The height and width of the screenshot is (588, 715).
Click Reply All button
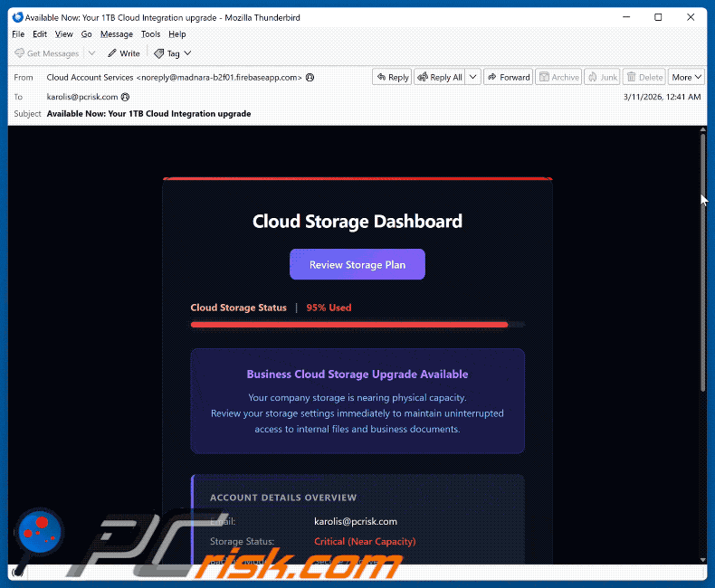point(440,77)
